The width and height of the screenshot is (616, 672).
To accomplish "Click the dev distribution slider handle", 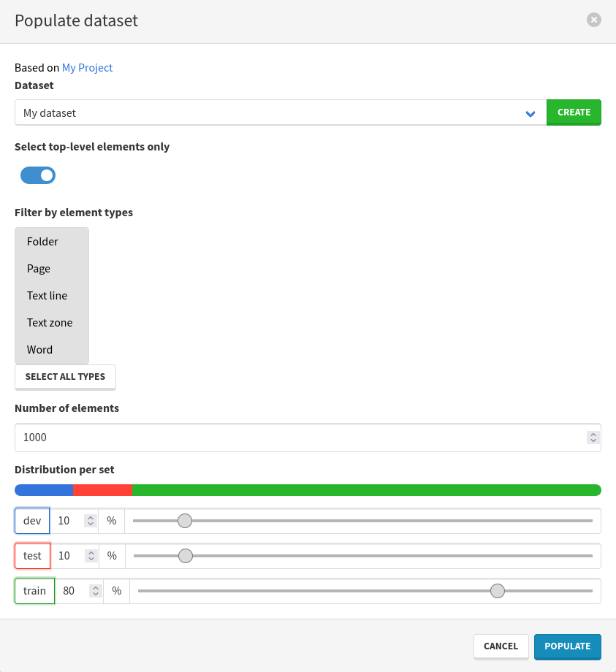I will [x=184, y=521].
